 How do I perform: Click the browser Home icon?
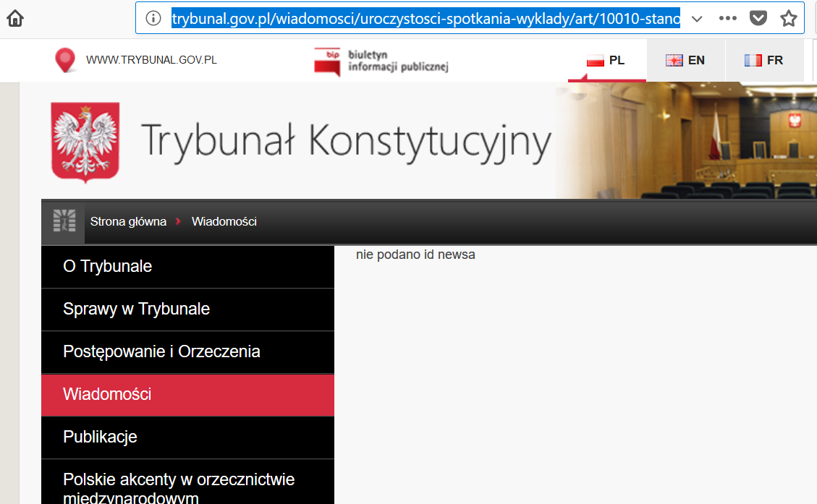coord(14,19)
